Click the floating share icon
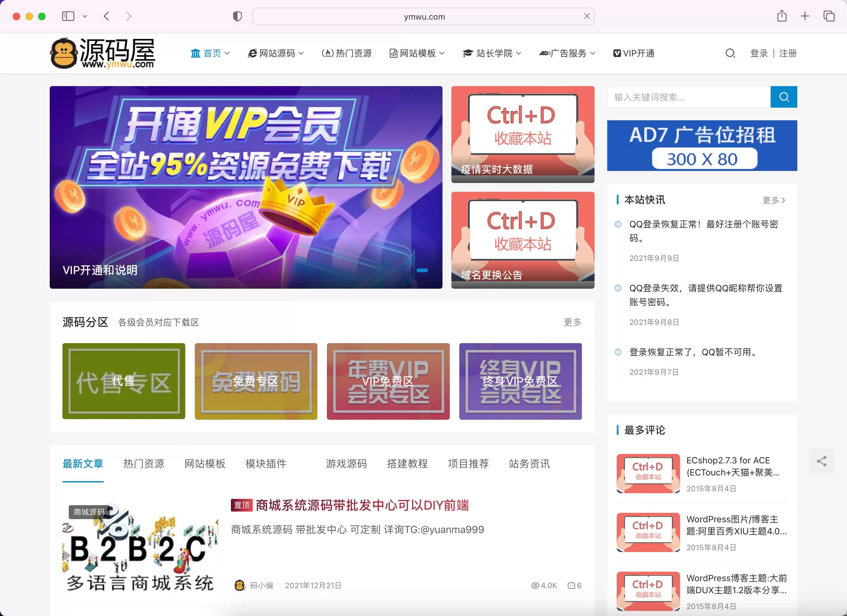 pyautogui.click(x=821, y=462)
